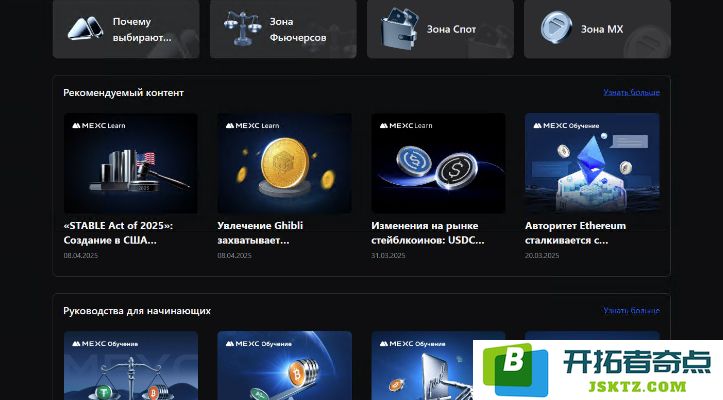Open the Ethereum crystal article thumbnail
The width and height of the screenshot is (723, 400).
(592, 163)
